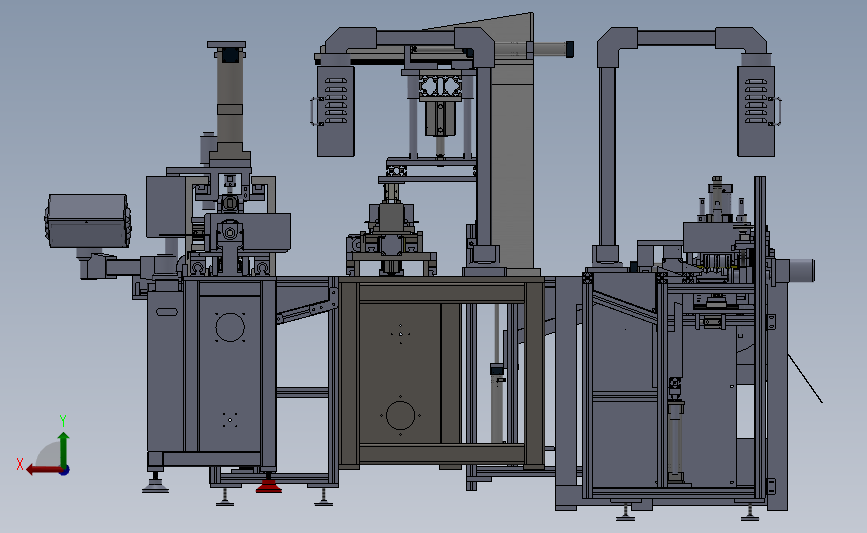867x533 pixels.
Task: Click the green Y axis arrow of the triad
Action: 64,450
